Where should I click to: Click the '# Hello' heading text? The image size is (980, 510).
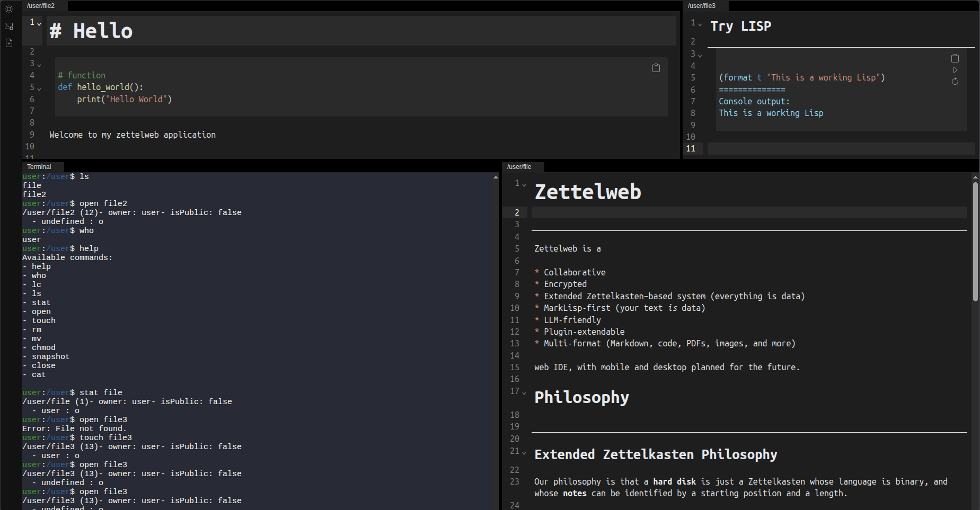coord(91,31)
